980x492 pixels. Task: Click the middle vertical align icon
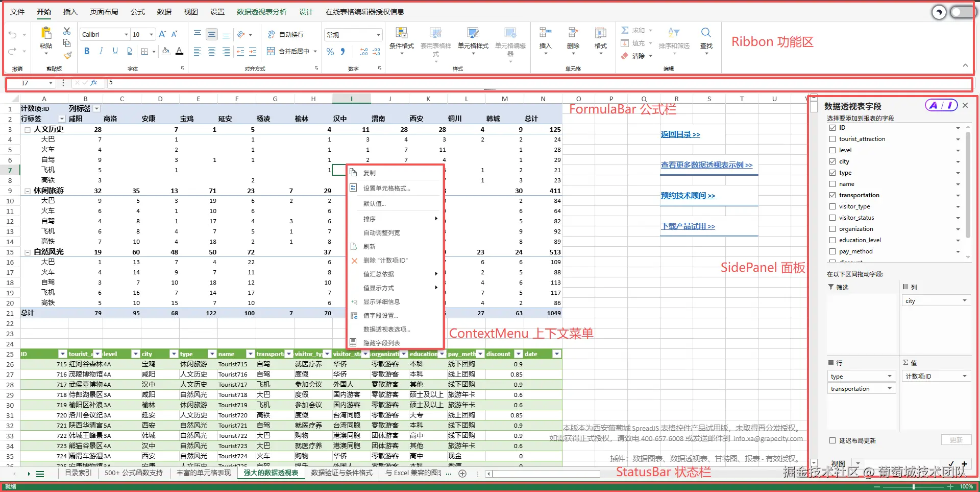[x=212, y=34]
